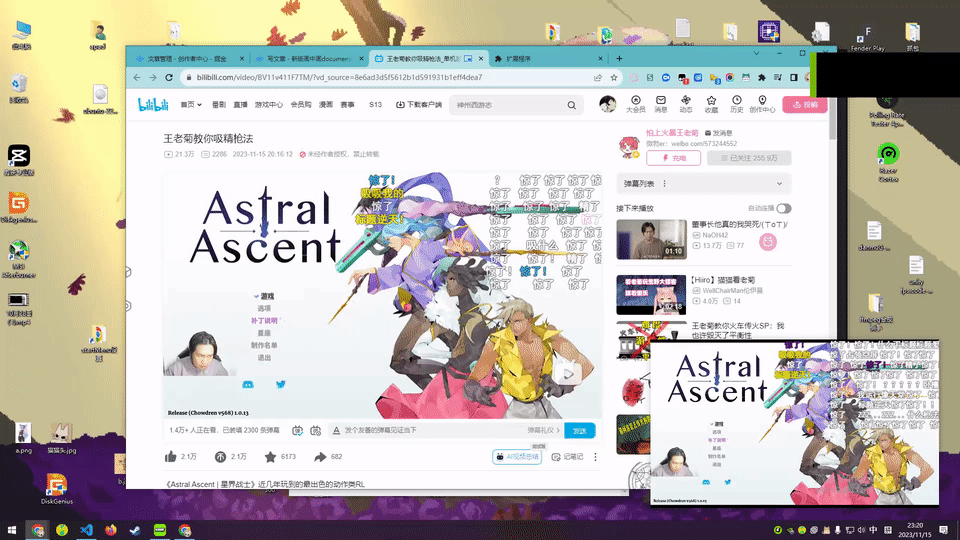Open 游戏中心 menu item
Image resolution: width=960 pixels, height=540 pixels.
click(x=269, y=105)
